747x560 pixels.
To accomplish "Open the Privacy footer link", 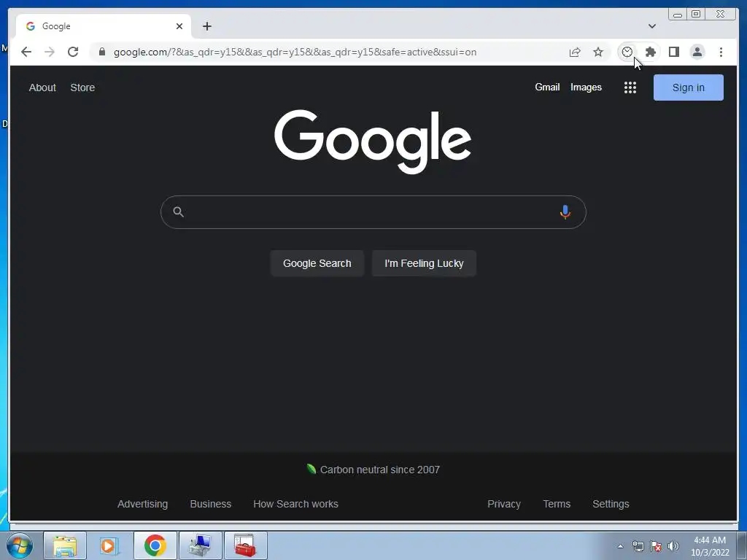I will pyautogui.click(x=503, y=504).
